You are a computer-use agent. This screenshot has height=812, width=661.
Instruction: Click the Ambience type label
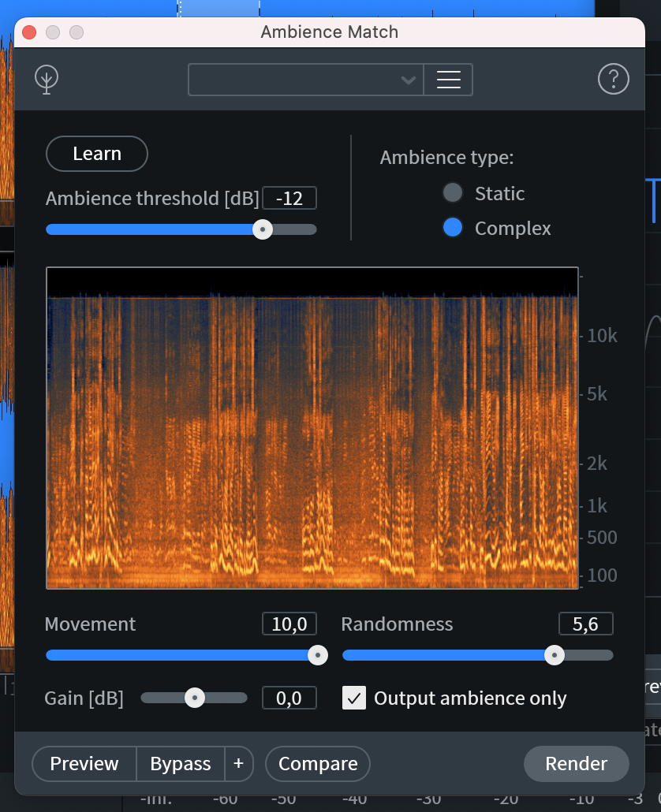[x=446, y=158]
